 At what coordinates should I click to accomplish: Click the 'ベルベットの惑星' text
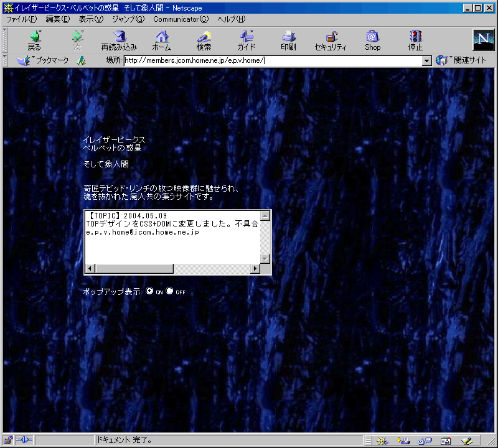point(112,148)
